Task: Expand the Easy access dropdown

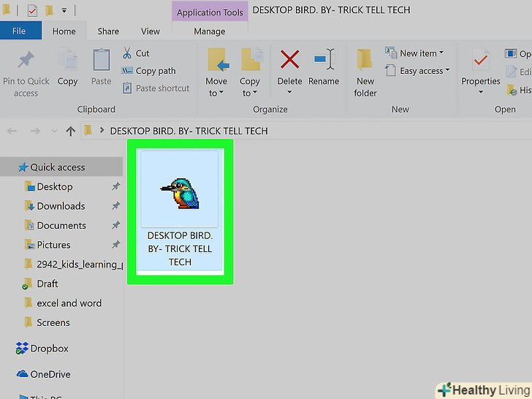Action: pos(447,70)
